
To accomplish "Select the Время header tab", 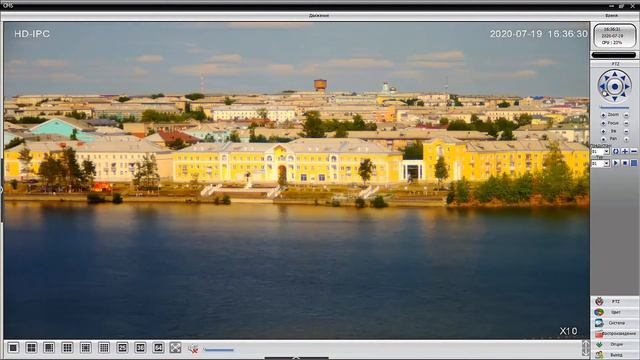I will 611,16.
